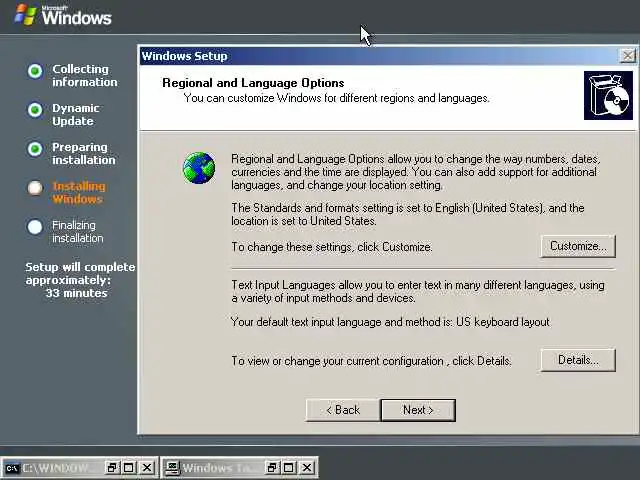The height and width of the screenshot is (480, 640).
Task: Click the Customize... button
Action: pyautogui.click(x=578, y=246)
